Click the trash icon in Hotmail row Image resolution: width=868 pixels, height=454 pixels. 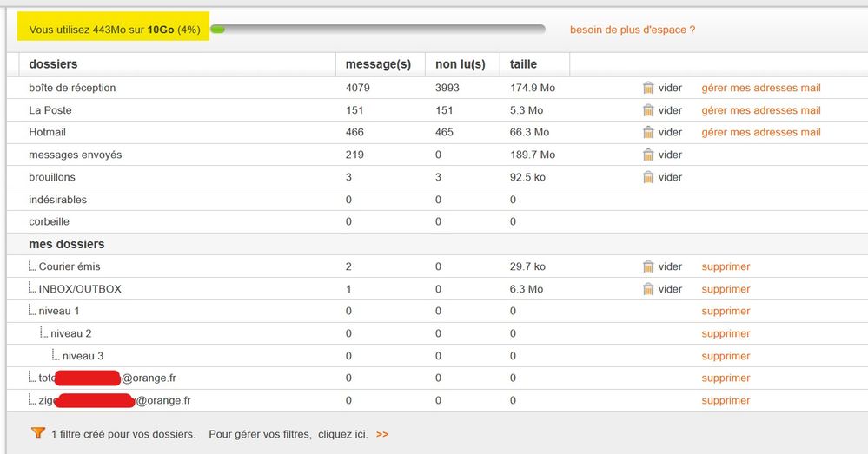tap(648, 133)
